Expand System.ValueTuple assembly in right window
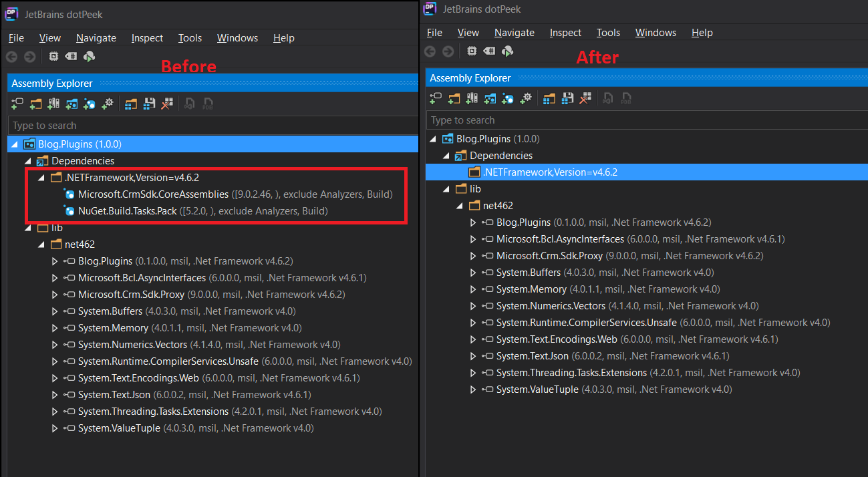 coord(473,389)
